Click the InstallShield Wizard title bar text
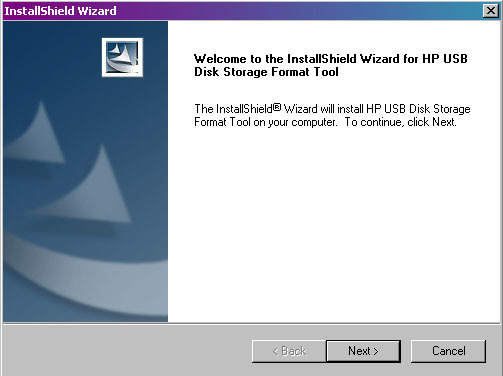The image size is (503, 376). 60,11
